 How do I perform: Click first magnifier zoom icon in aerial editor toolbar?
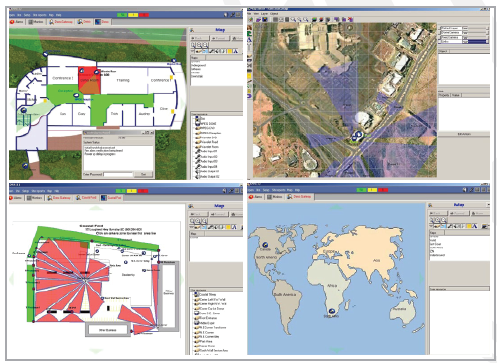click(x=293, y=20)
